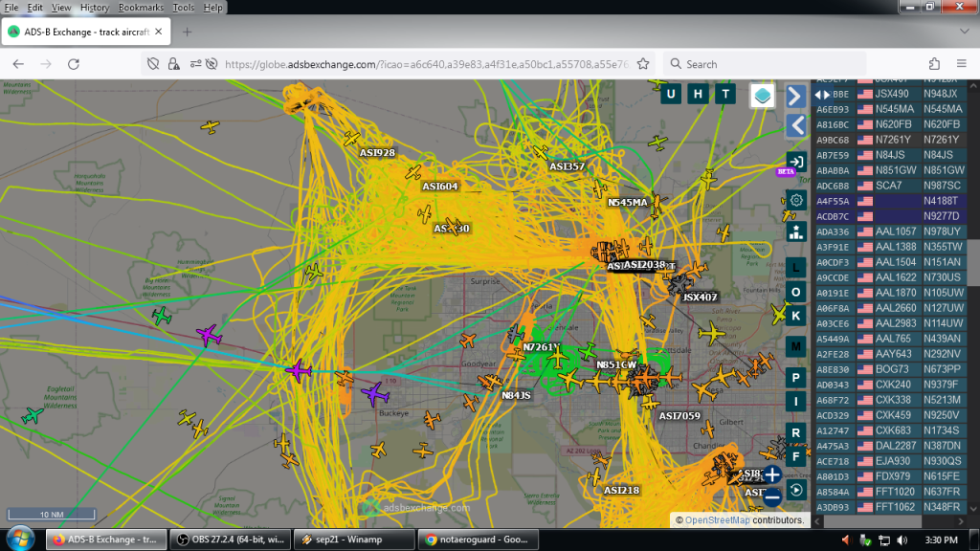Select the N545MA label on map
Screen dimensions: 980x551
[628, 203]
